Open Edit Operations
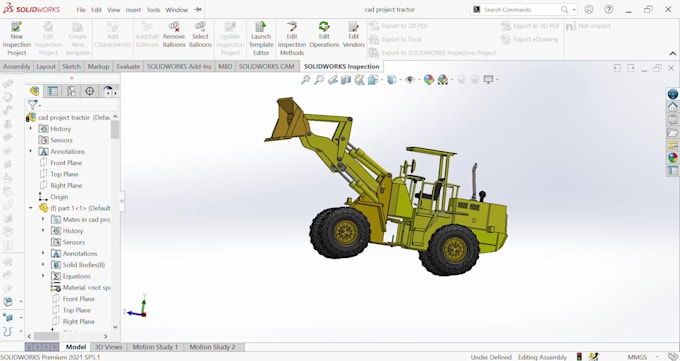The image size is (680, 361). click(x=324, y=35)
